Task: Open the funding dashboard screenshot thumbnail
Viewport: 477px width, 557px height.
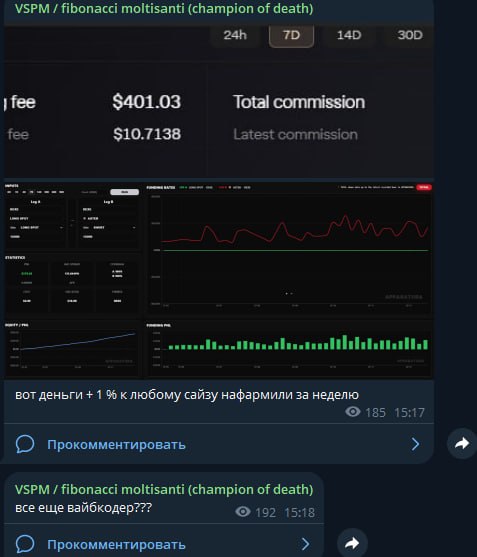Action: click(219, 280)
